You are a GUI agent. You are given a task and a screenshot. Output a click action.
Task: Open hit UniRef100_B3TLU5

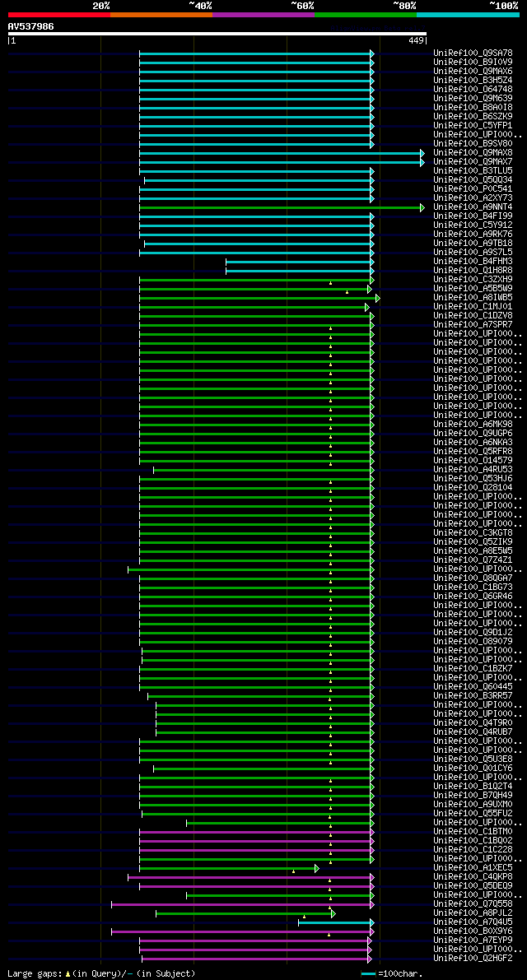coord(473,171)
